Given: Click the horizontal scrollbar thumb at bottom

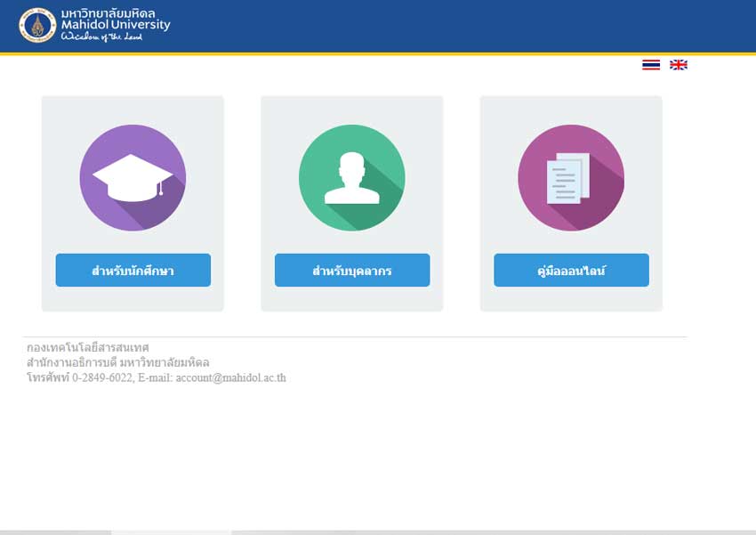Looking at the screenshot, I should [x=171, y=531].
